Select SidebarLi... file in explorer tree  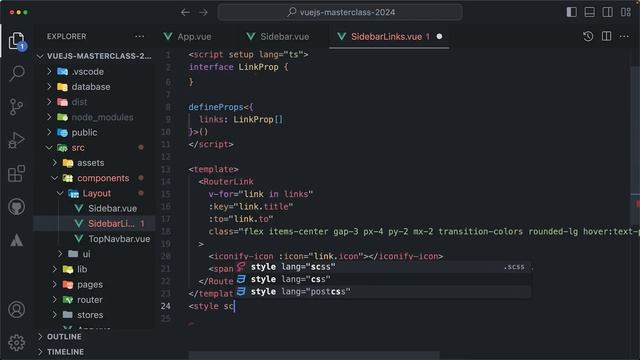click(x=95, y=223)
